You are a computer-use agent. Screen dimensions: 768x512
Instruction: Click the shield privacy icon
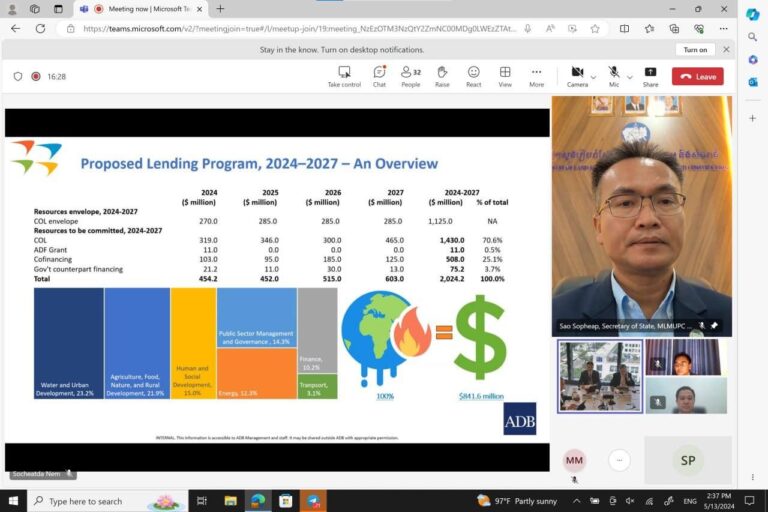[18, 76]
